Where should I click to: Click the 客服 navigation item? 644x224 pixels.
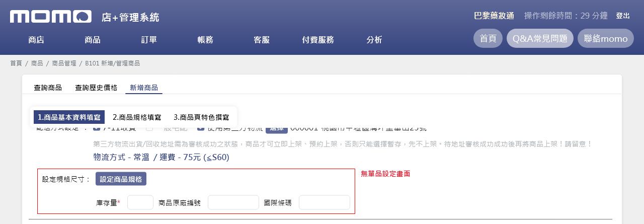[262, 40]
